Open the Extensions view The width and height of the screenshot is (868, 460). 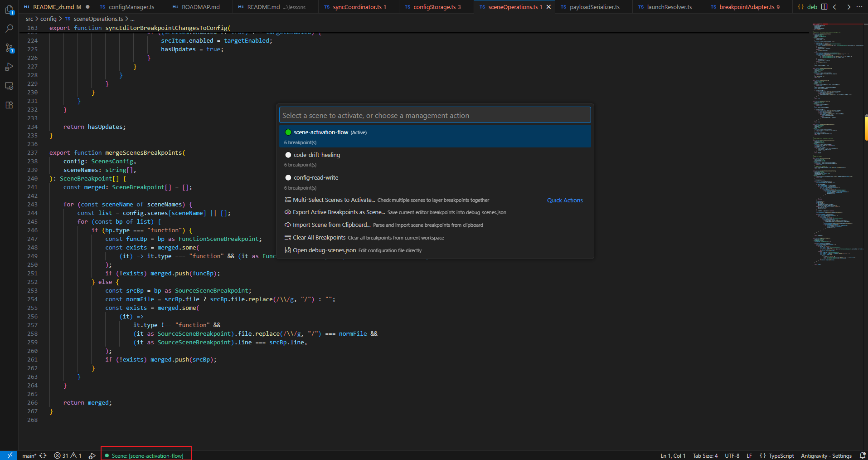coord(9,105)
